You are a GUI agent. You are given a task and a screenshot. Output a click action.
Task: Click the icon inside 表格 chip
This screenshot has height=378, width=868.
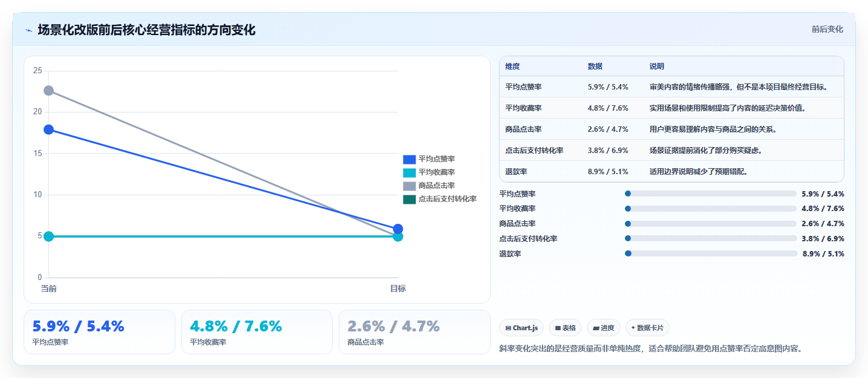point(558,328)
